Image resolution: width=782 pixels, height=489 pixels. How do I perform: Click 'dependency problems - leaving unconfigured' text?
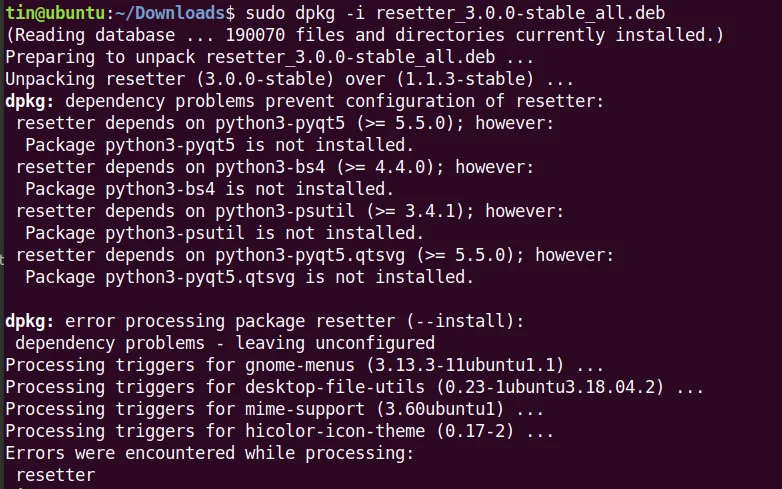(x=224, y=343)
